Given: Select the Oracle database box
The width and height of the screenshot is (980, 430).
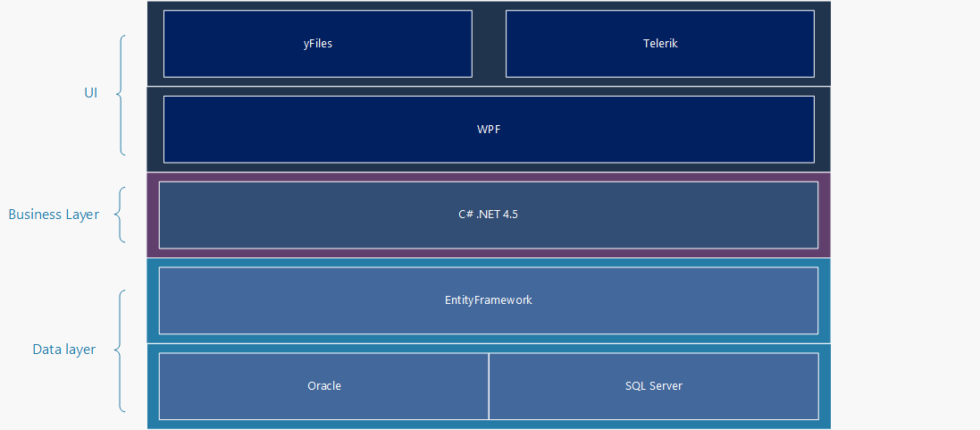Looking at the screenshot, I should [x=324, y=386].
